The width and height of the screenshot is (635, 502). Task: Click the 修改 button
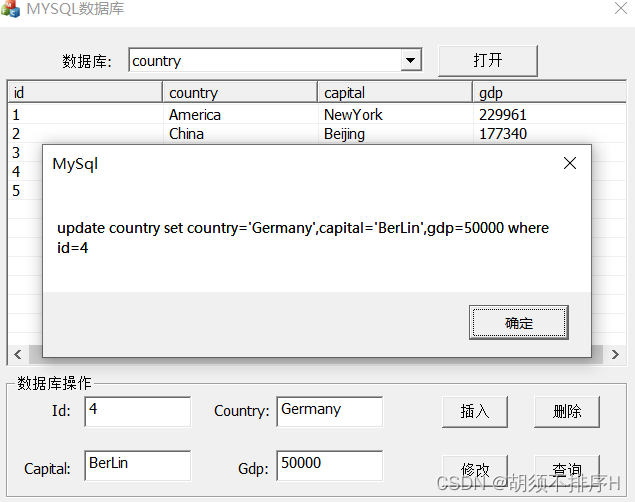coord(475,470)
